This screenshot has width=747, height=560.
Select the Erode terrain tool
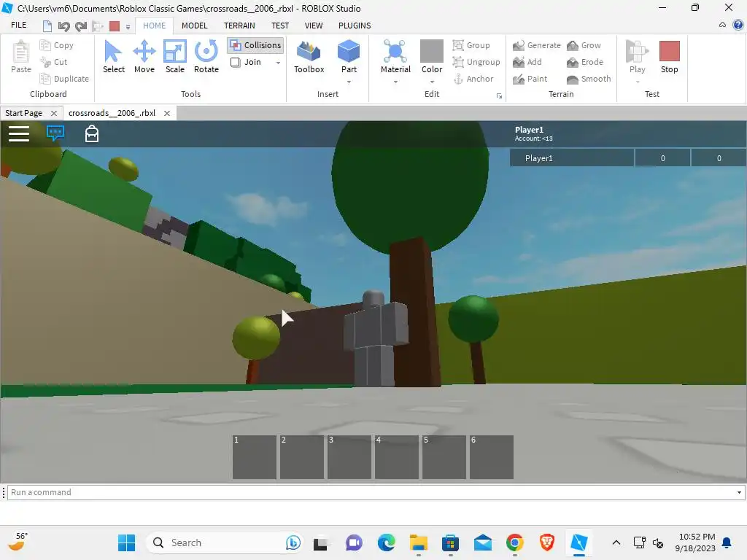pyautogui.click(x=585, y=62)
